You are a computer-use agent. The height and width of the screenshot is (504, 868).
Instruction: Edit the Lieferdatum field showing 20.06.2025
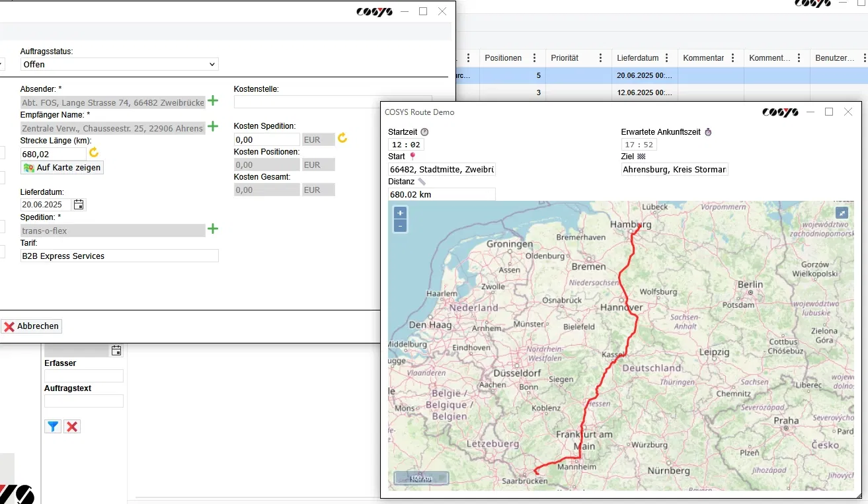click(46, 205)
